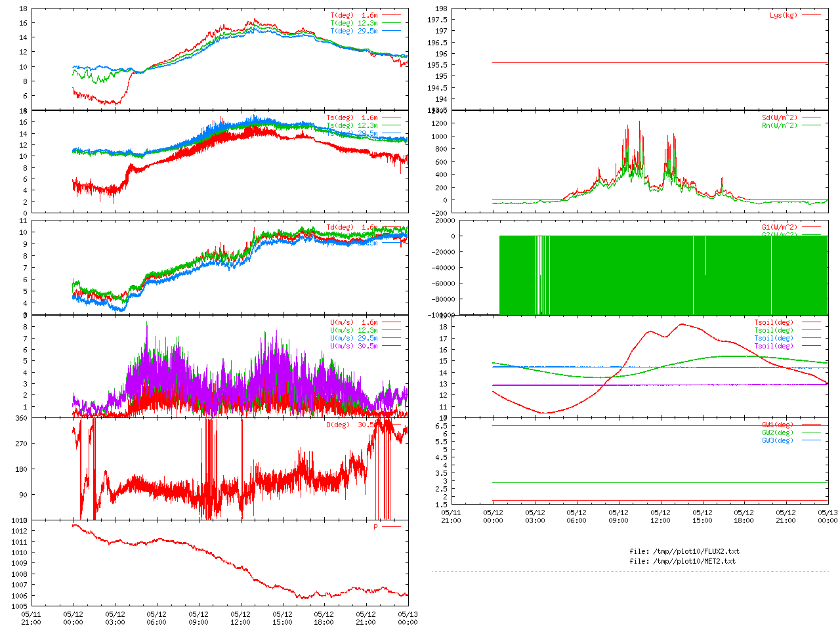
Task: Click the green Tsoil(deg) legend label
Action: click(774, 330)
